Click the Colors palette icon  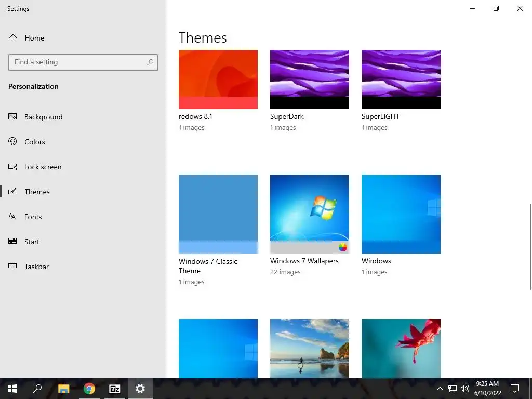[x=12, y=141]
